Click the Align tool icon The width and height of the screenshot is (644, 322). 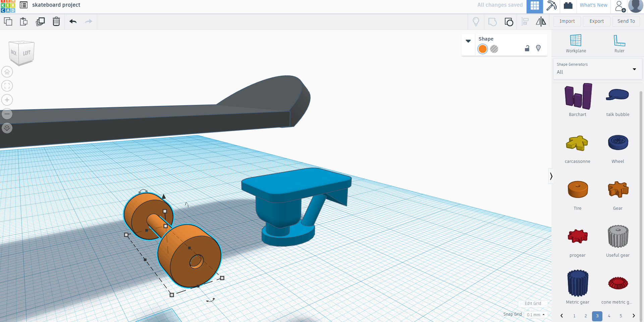point(525,21)
